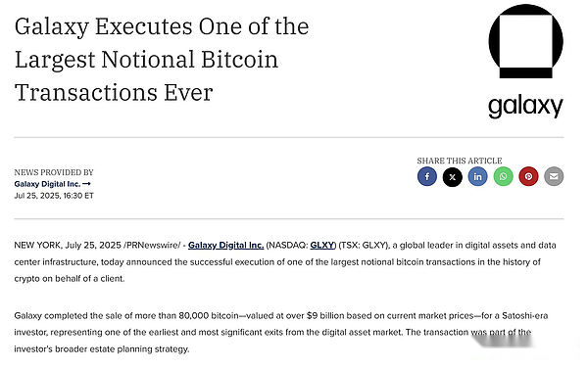Click the lowercase galaxy wordmark

coord(525,107)
